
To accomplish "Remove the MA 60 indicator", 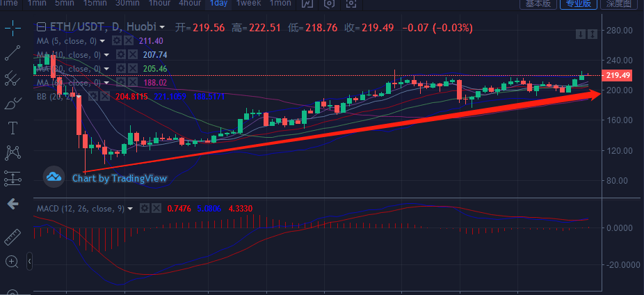I will point(132,82).
